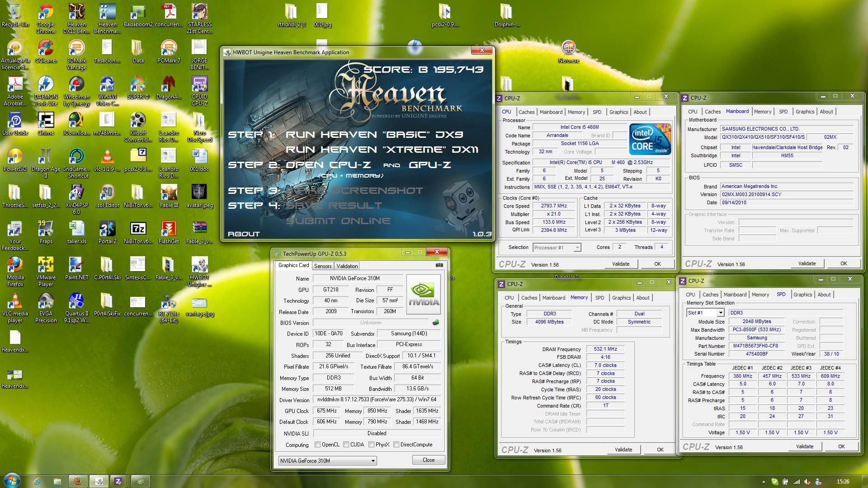Click the Firefox taskbar button

[78, 481]
